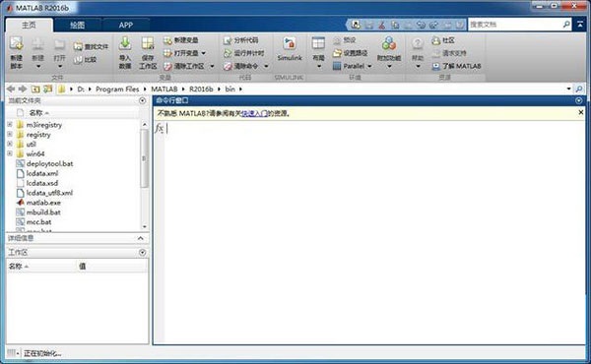591x364 pixels.
Task: Click the back arrow in address bar
Action: pos(11,89)
